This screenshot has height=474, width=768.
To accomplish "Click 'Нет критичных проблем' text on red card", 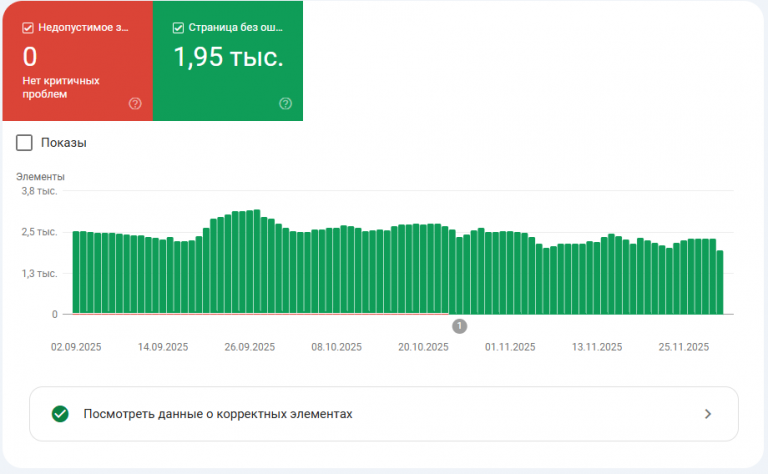I will point(61,87).
